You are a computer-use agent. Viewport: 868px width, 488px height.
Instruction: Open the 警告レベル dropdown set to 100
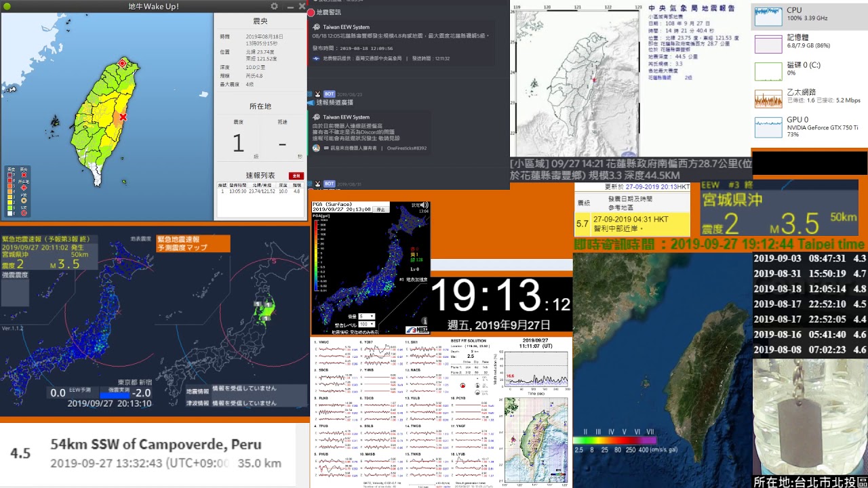366,325
